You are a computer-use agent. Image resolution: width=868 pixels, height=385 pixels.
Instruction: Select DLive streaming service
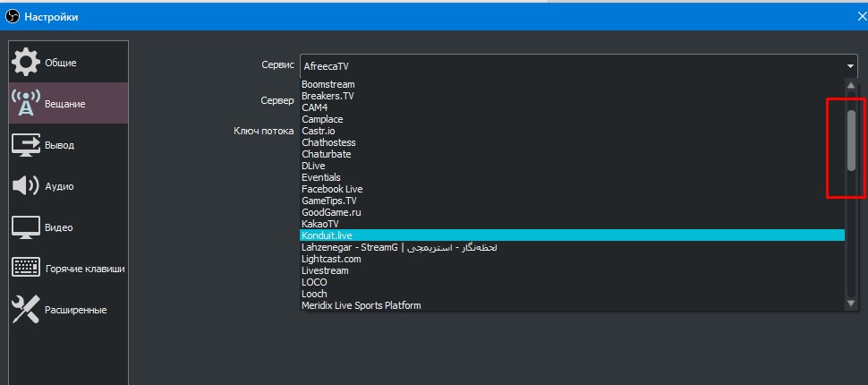tap(572, 166)
